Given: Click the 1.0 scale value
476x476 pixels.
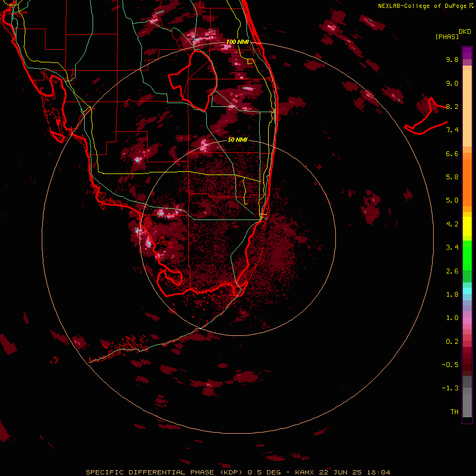Looking at the screenshot, I should coord(452,318).
